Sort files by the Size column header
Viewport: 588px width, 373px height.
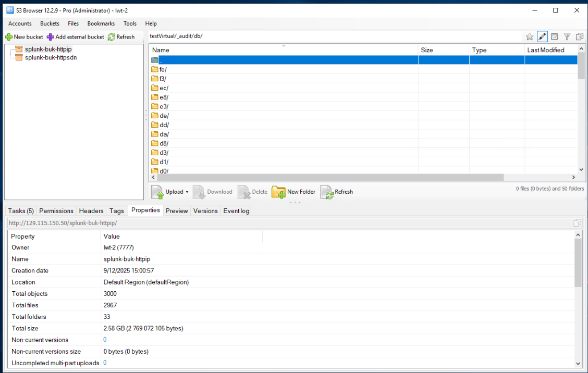443,50
